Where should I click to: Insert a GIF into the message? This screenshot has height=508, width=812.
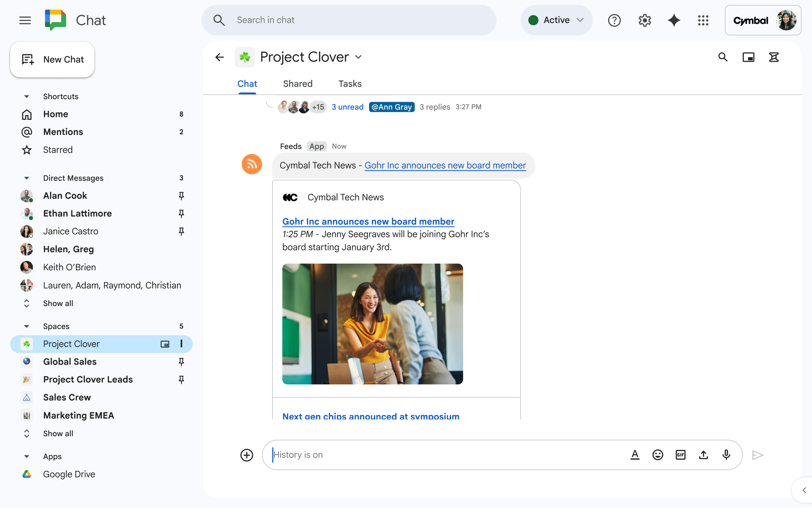click(680, 455)
